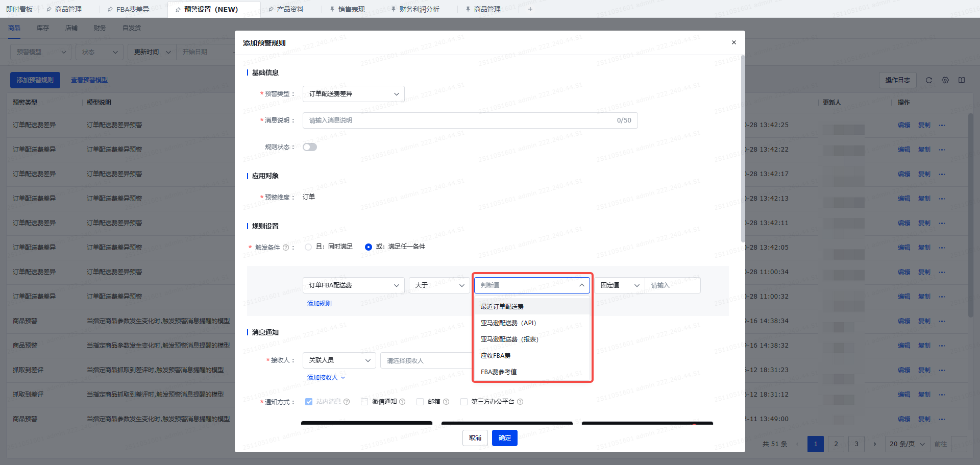Viewport: 980px width, 465px height.
Task: Click the 添加规则 link
Action: (320, 304)
